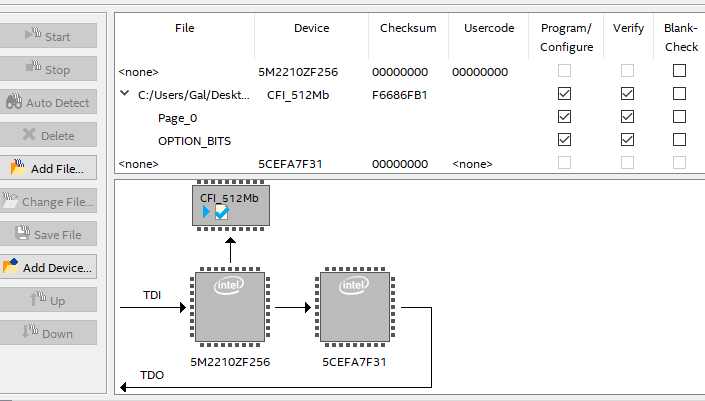Enable Blank-Check for Page_0
705x401 pixels.
tap(679, 116)
